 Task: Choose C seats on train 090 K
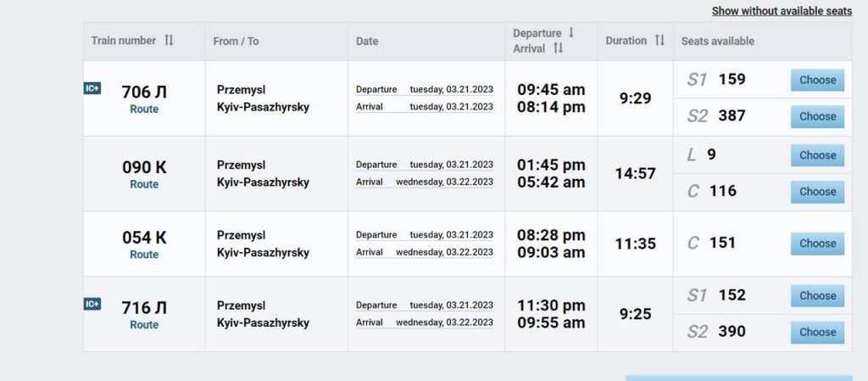(817, 192)
